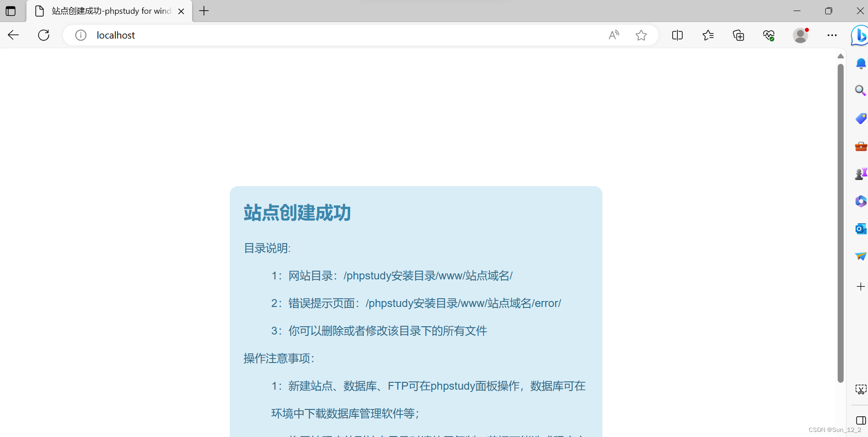Open sidebar Shopping tag icon
Screen dimensions: 868x437
(861, 119)
